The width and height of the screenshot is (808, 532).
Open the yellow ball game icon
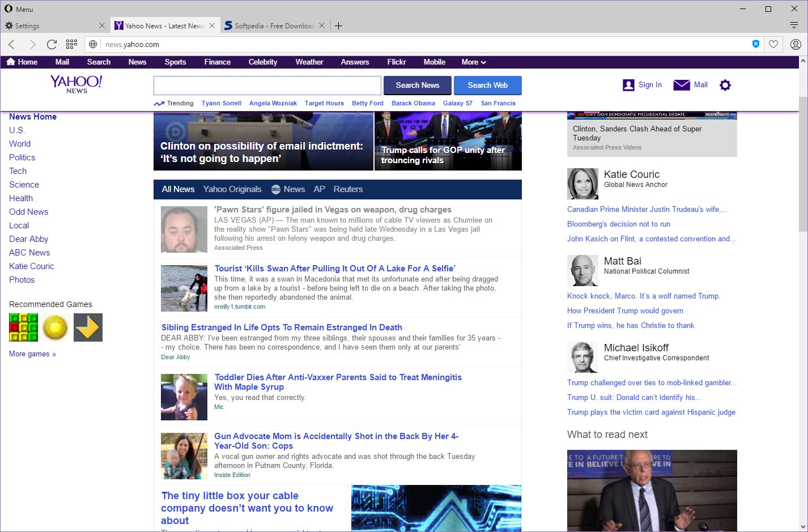[x=56, y=327]
